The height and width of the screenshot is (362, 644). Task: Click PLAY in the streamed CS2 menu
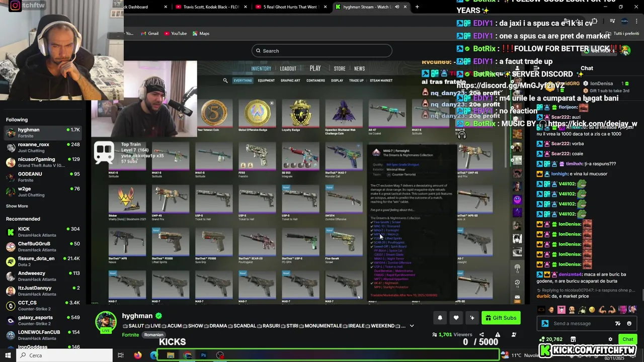[x=315, y=68]
